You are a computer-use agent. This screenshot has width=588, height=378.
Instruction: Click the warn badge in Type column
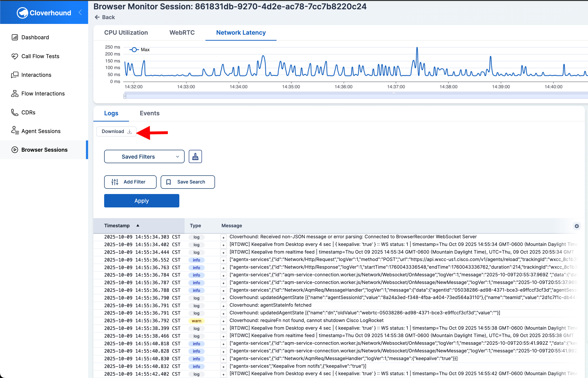(196, 321)
